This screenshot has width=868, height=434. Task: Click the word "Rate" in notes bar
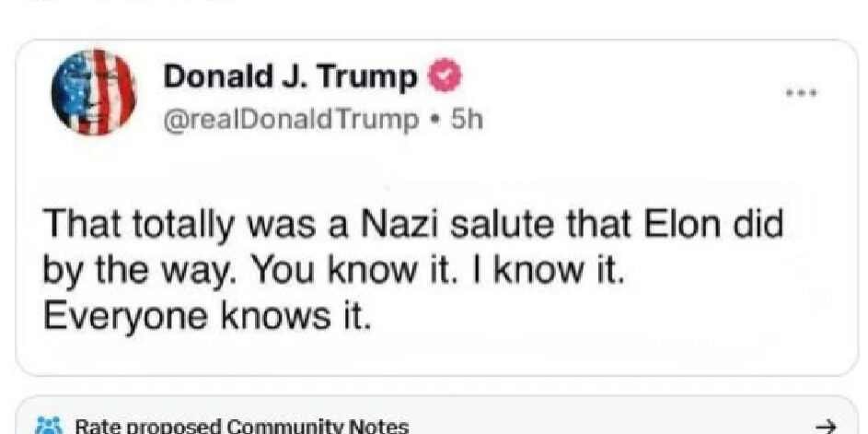(95, 426)
